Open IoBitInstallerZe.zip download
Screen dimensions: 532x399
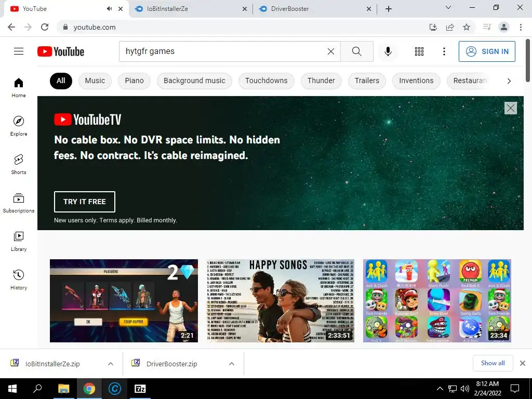point(52,364)
